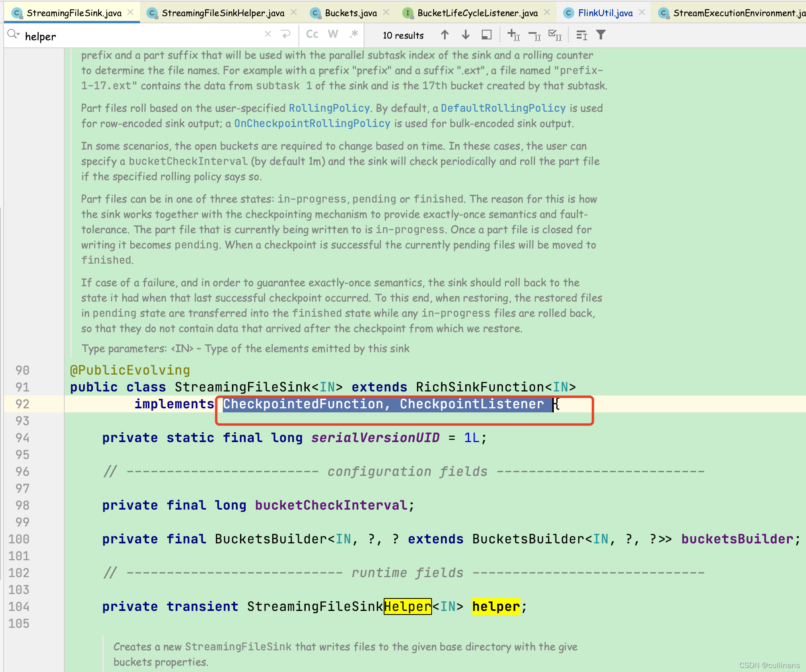Click highlighted Helper in StreamingFileSinkHelper
806x672 pixels.
(x=407, y=606)
